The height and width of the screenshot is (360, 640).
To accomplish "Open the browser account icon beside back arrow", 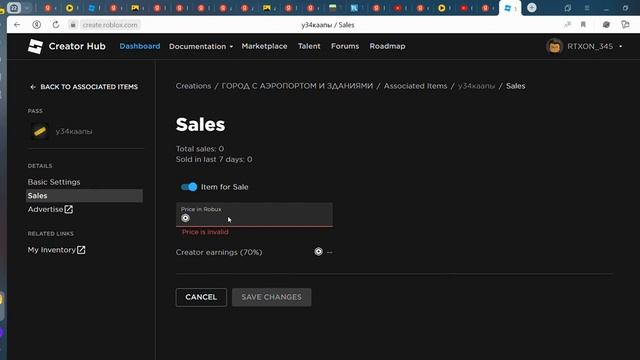I will pos(37,25).
